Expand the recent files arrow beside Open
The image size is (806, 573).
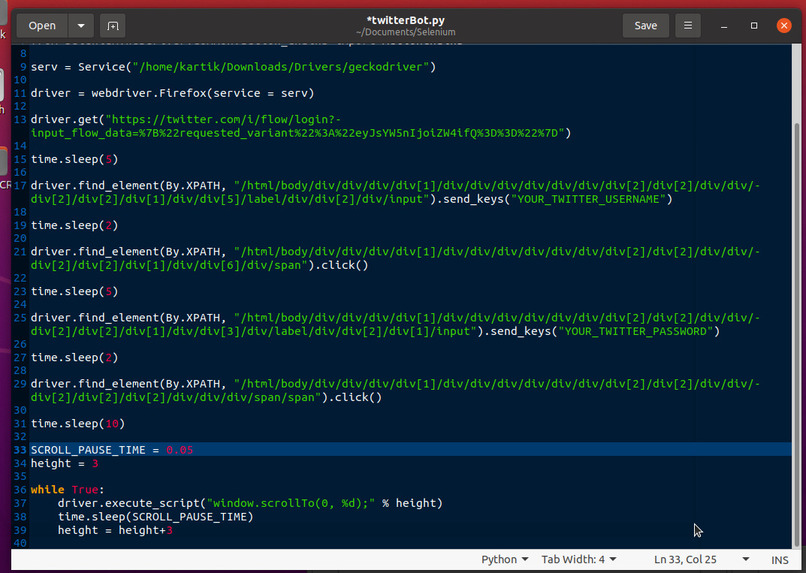[x=81, y=26]
